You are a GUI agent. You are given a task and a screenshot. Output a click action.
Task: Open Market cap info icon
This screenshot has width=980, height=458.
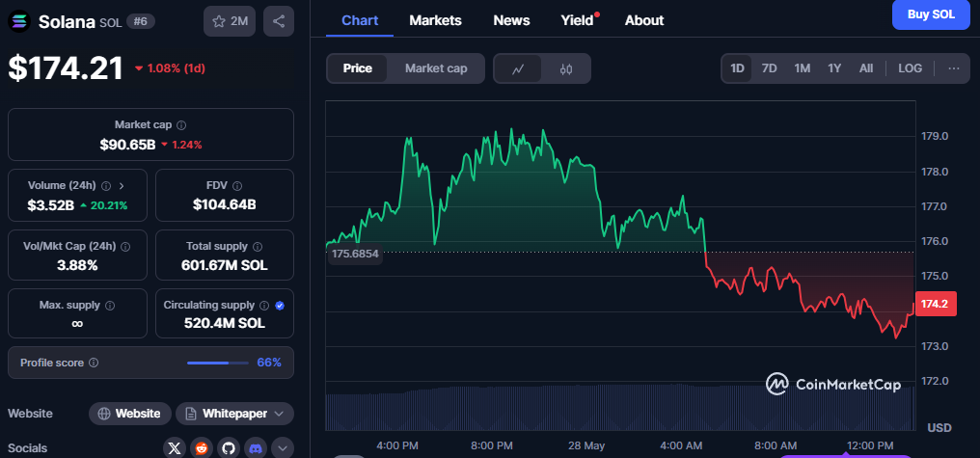point(181,125)
